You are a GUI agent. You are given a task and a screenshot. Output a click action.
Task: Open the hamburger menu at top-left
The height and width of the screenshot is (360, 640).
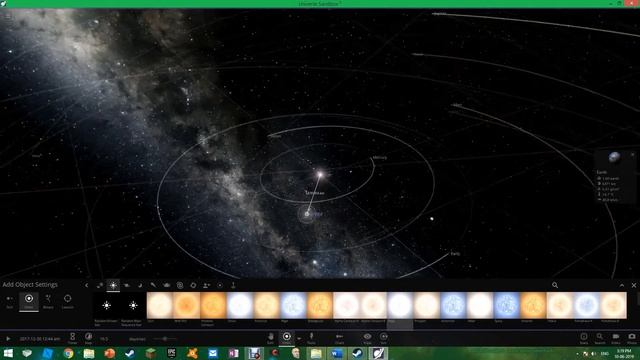click(x=8, y=16)
